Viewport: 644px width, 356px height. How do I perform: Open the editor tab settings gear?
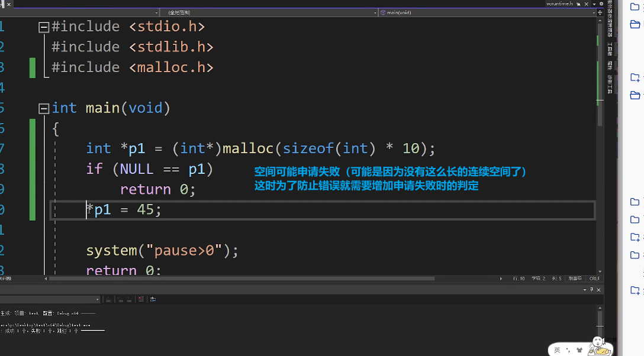tap(601, 4)
